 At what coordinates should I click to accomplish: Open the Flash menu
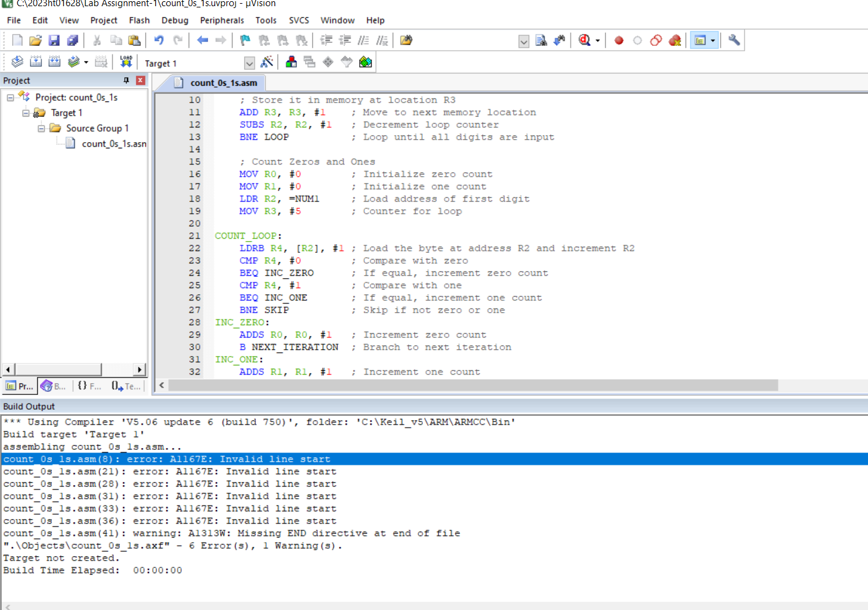[x=139, y=20]
